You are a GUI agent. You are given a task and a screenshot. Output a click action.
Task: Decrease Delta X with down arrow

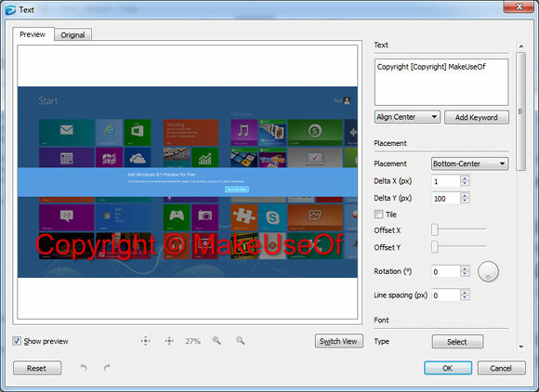(x=465, y=184)
